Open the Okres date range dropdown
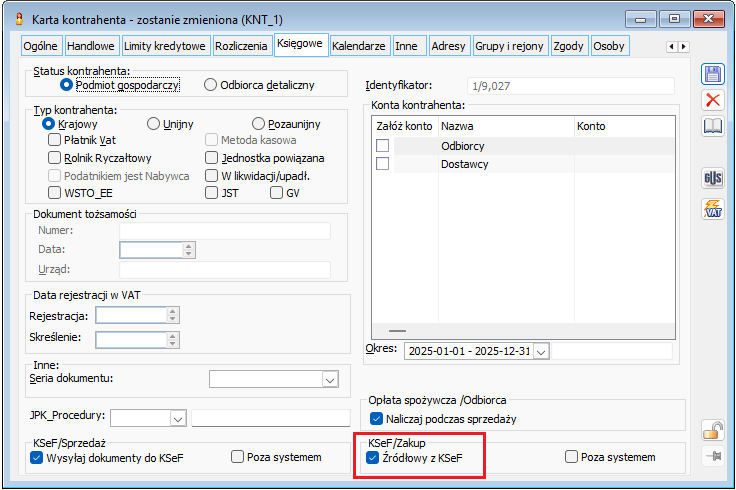 pyautogui.click(x=540, y=351)
